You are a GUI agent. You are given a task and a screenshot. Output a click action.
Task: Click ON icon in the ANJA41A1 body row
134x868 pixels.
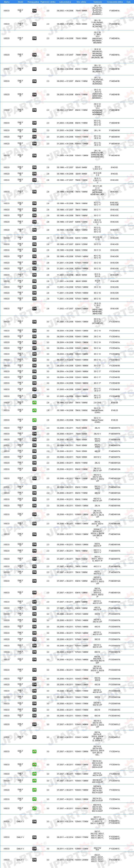tap(34, 55)
